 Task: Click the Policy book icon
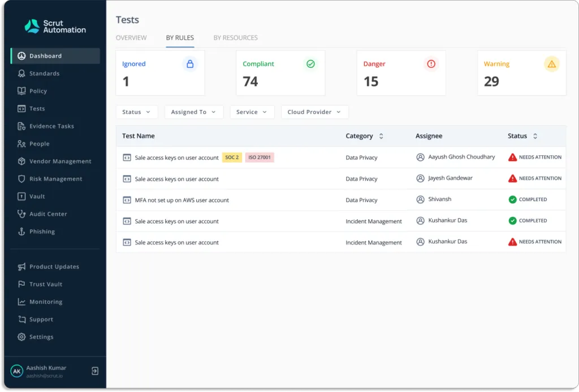21,91
